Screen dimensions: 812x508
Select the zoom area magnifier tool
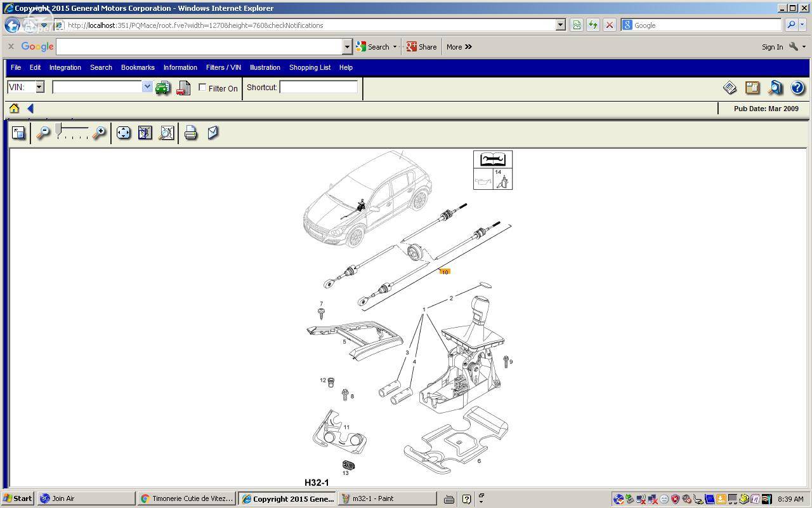167,133
